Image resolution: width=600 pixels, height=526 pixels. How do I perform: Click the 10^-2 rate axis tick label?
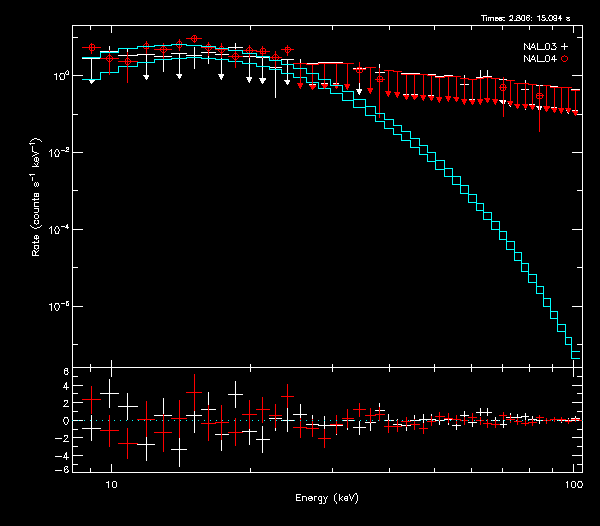click(58, 152)
